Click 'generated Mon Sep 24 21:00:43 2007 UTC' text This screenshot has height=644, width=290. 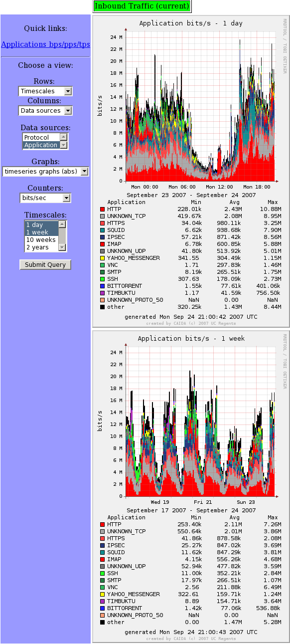click(x=191, y=632)
